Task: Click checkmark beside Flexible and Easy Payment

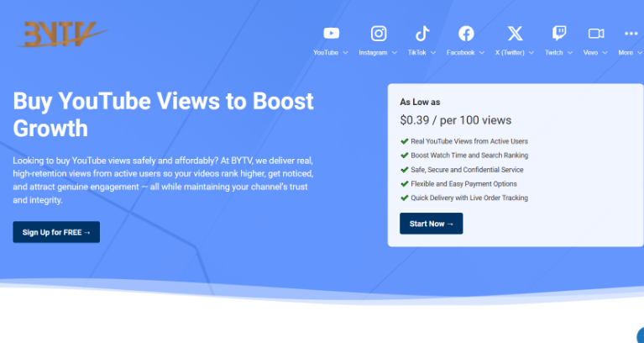Action: pyautogui.click(x=404, y=183)
